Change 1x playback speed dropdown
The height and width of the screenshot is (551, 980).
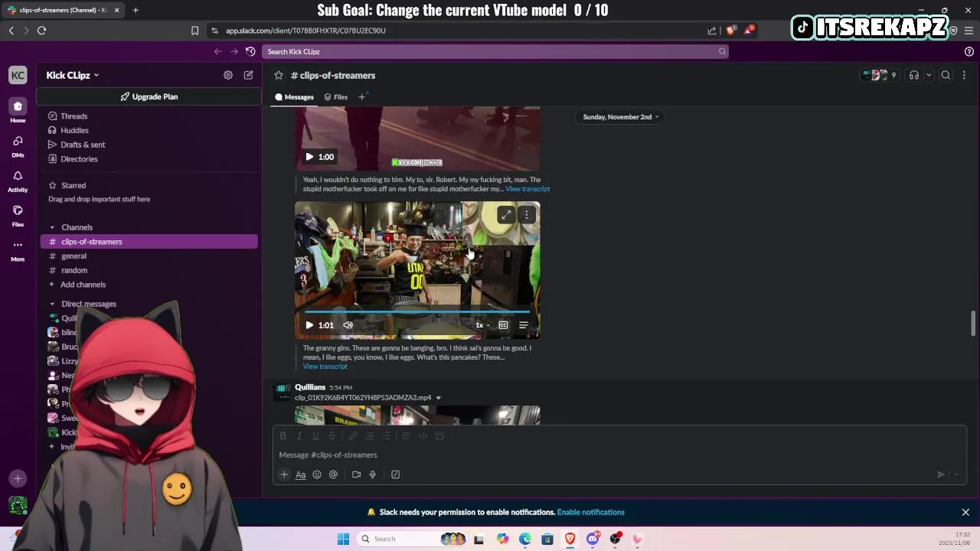tap(482, 325)
